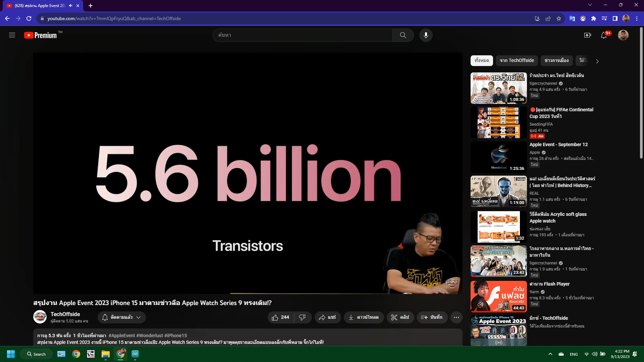Click the #Wonderlust hashtag

pos(150,336)
